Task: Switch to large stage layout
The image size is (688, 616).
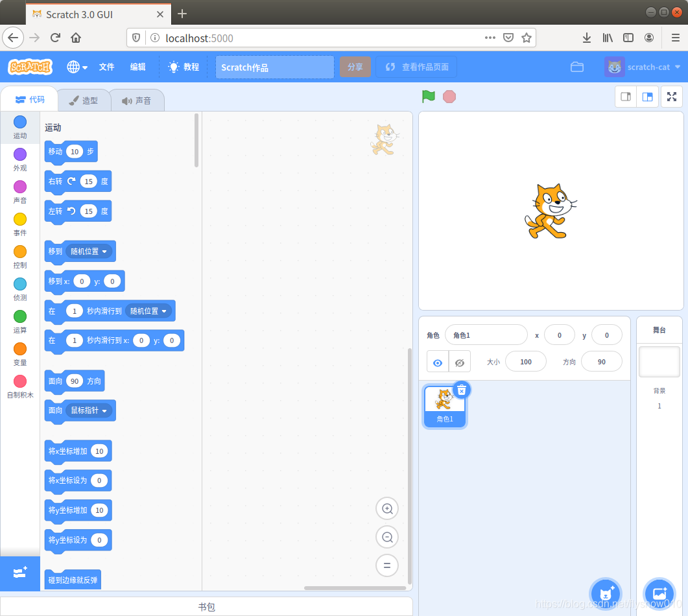Action: (647, 97)
